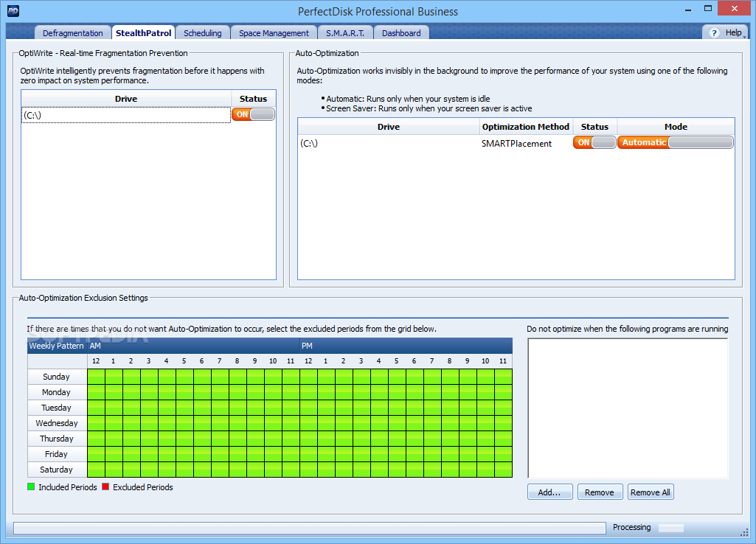This screenshot has height=544, width=756.
Task: Click the Help question mark icon
Action: tap(715, 32)
